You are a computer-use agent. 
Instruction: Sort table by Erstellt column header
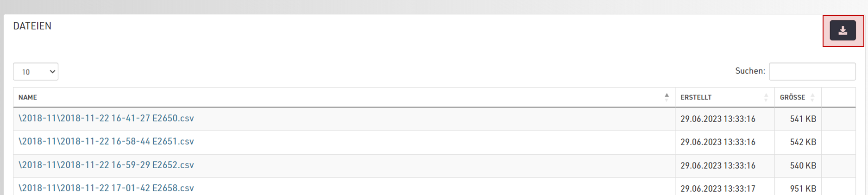(x=696, y=97)
